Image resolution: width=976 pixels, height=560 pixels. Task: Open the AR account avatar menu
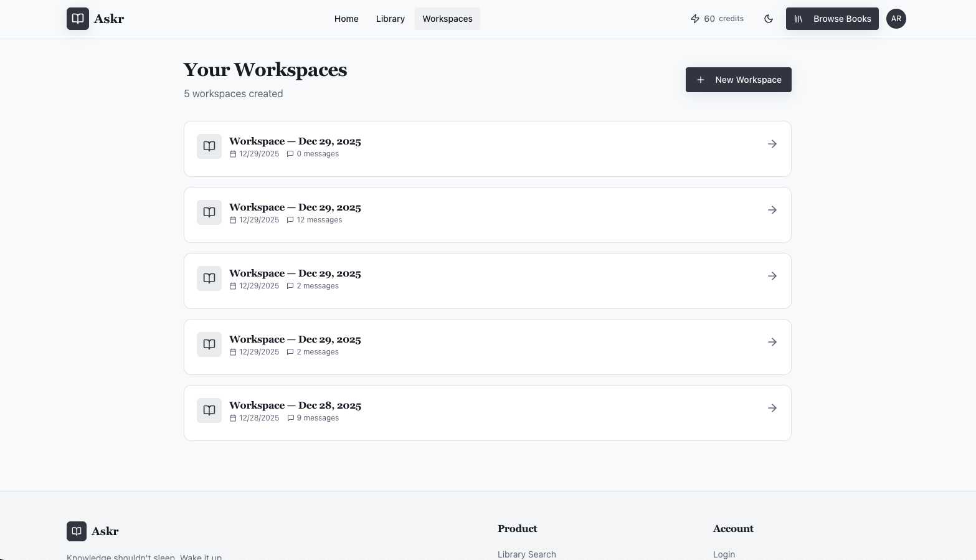pos(896,19)
